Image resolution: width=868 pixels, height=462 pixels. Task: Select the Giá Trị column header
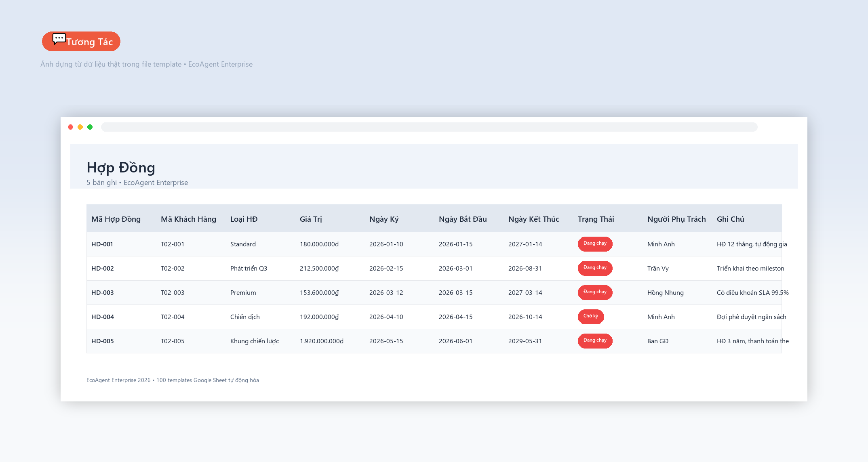[311, 219]
